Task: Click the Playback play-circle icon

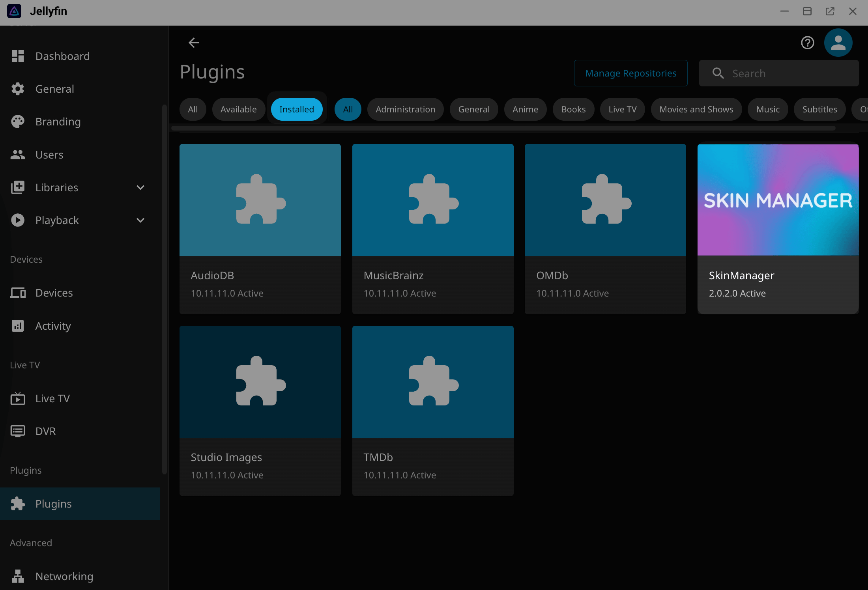Action: pyautogui.click(x=18, y=220)
